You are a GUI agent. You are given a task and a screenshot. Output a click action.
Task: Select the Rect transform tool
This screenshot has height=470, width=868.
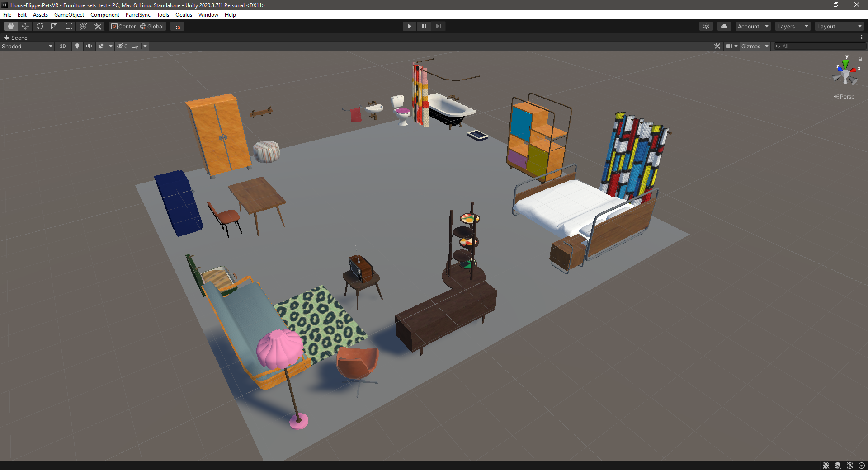click(x=69, y=26)
